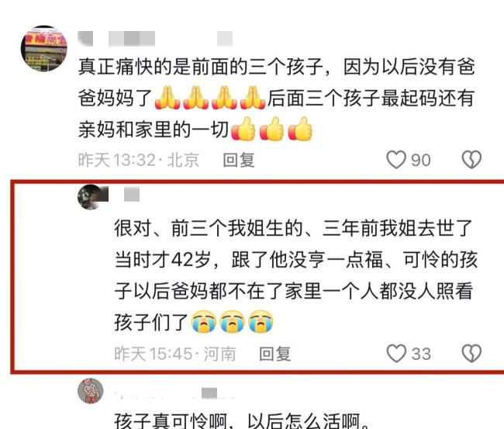
Task: Dislike the Beijing comment via broken heart
Action: coord(471,160)
